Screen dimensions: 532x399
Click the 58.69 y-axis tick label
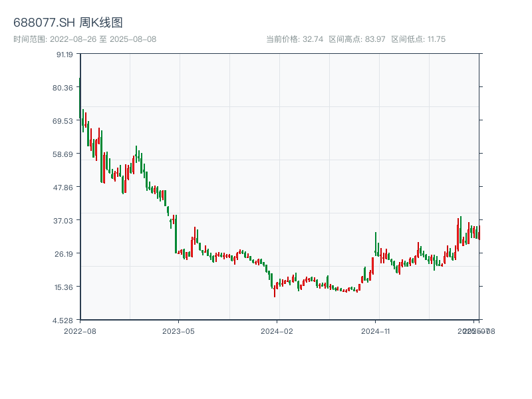(x=65, y=154)
